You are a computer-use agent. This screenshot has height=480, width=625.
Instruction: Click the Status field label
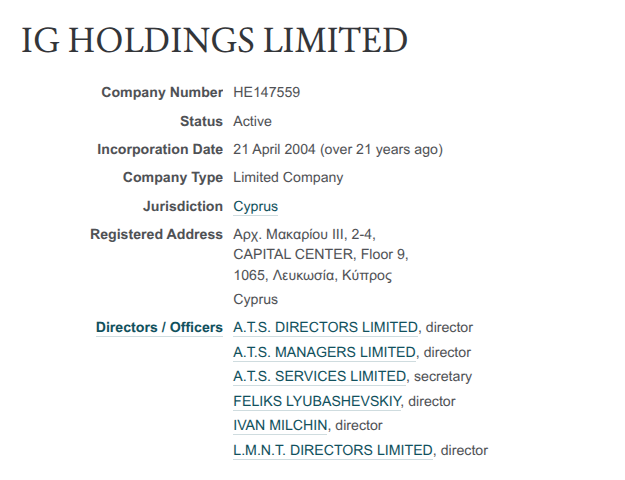tap(201, 122)
